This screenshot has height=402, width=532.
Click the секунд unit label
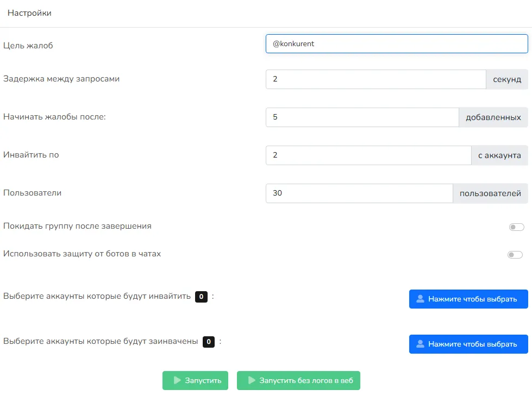(507, 79)
